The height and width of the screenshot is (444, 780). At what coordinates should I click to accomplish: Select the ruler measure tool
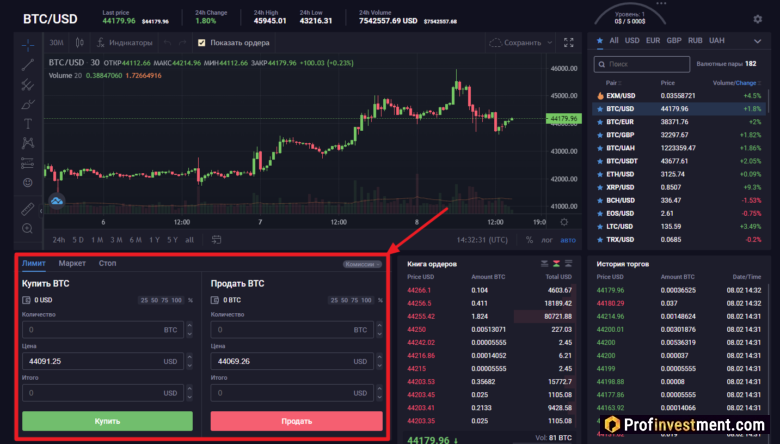point(28,209)
